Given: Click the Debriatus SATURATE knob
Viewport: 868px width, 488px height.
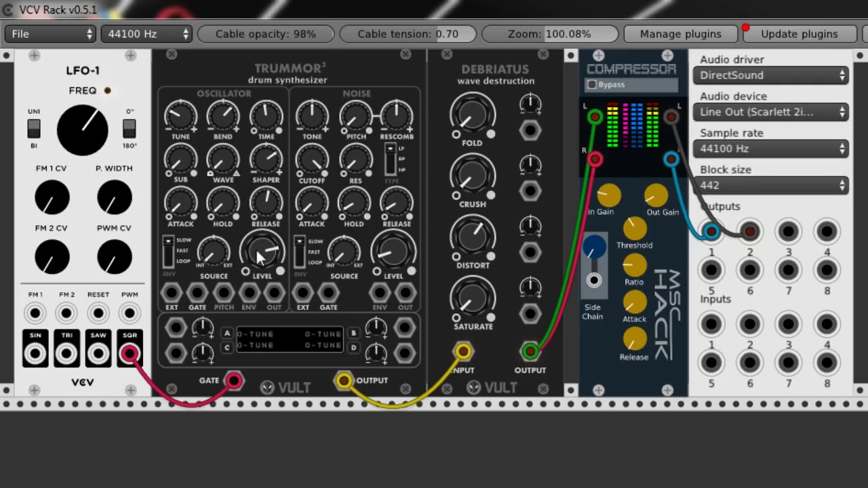Looking at the screenshot, I should tap(473, 298).
